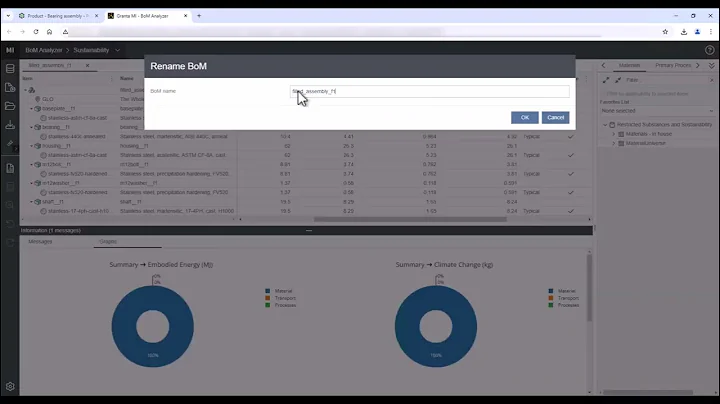Open the browser profile icon
The width and height of the screenshot is (720, 404).
[x=698, y=32]
